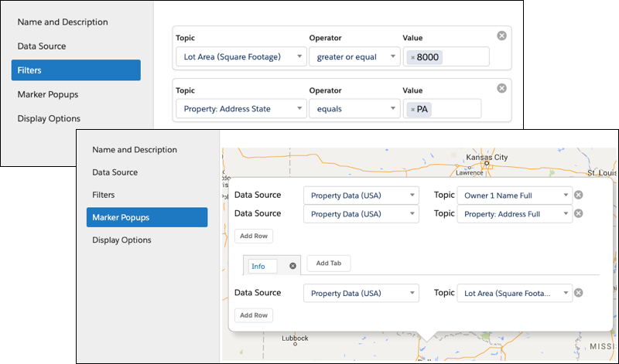The width and height of the screenshot is (619, 364).
Task: Remove the Property: Address State filter row
Action: coord(501,88)
